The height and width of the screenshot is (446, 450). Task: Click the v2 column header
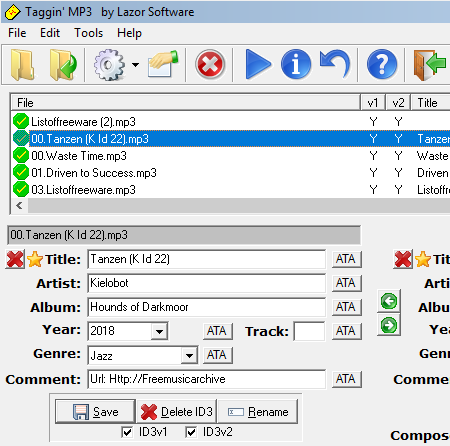(398, 103)
